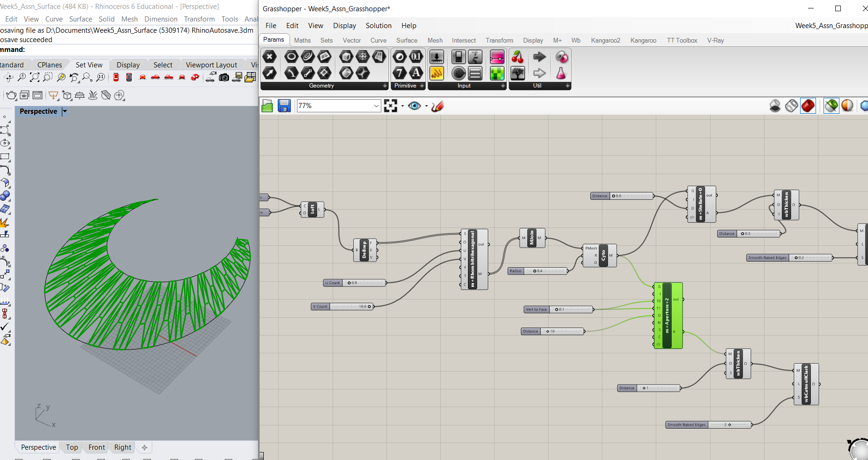Click the green open folder icon

coord(267,106)
